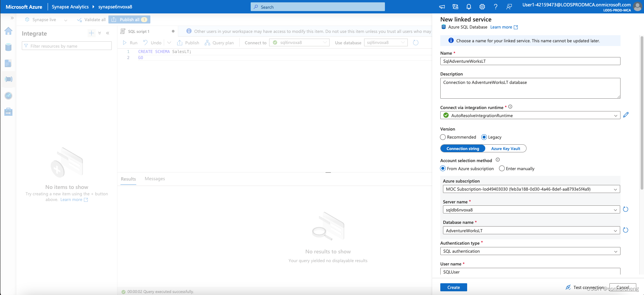Select the Enter manually radio option

click(502, 168)
